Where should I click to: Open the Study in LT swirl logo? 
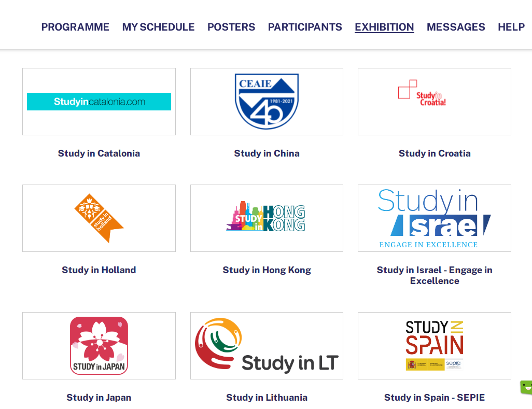(267, 345)
